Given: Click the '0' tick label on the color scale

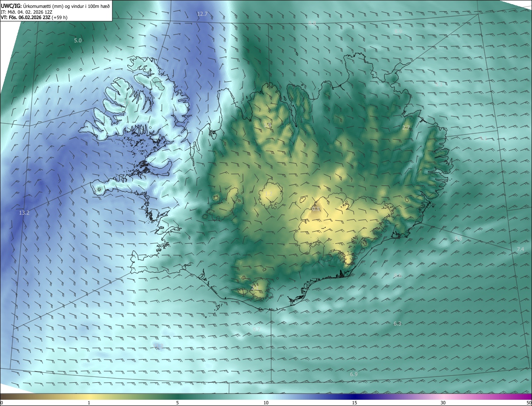Looking at the screenshot, I should point(2,403).
